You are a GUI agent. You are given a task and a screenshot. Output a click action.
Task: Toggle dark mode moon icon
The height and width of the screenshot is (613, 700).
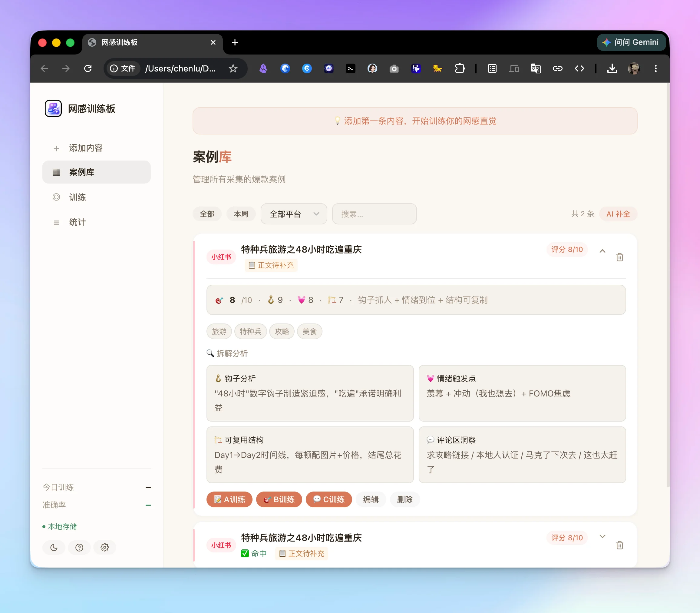point(54,547)
